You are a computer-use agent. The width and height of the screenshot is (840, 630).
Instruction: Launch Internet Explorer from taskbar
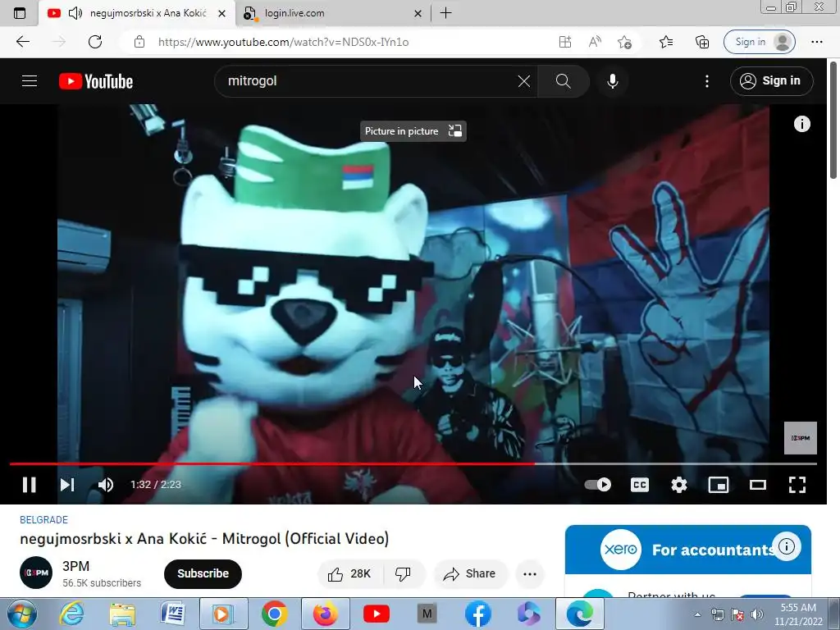[x=71, y=614]
